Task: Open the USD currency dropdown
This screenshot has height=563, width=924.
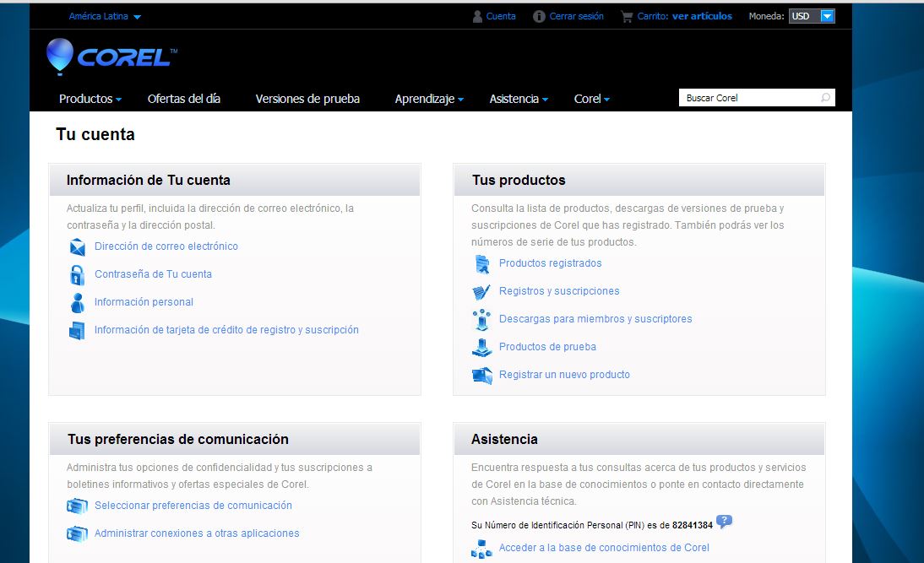Action: point(812,17)
